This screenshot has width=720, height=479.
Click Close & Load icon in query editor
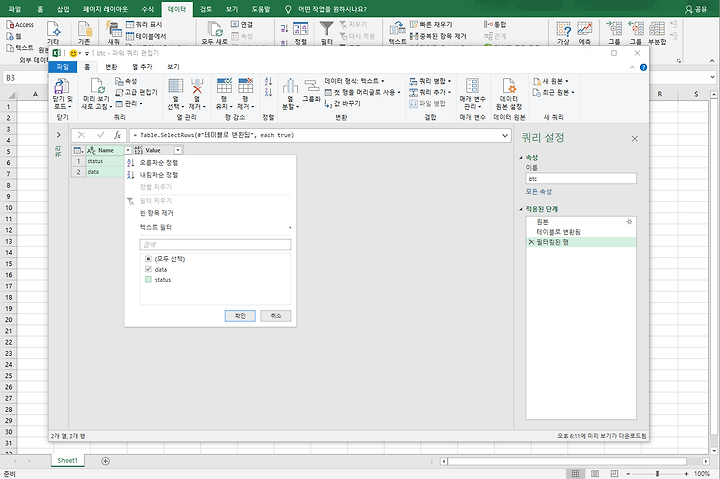61,86
